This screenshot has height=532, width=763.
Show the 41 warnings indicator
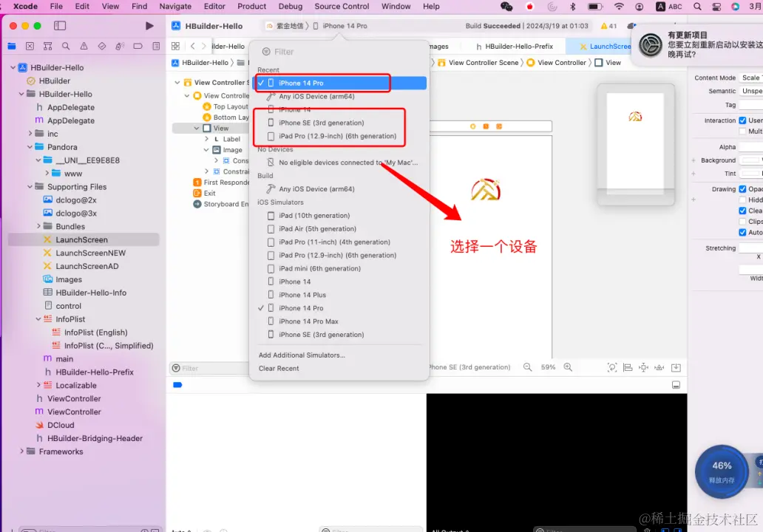click(608, 26)
